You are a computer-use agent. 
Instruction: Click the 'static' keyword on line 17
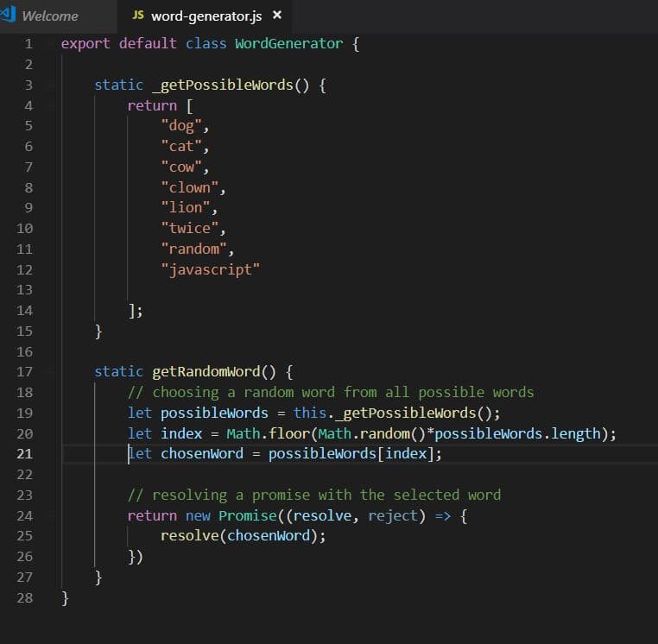coord(119,372)
